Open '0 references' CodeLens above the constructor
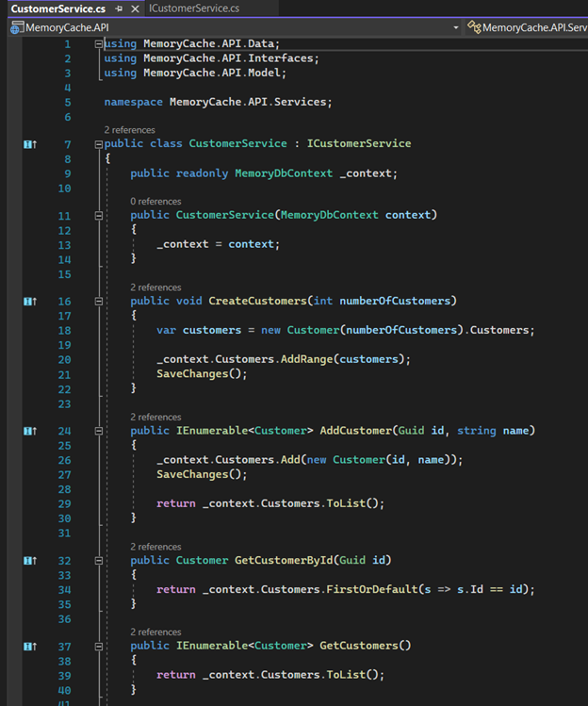Viewport: 588px width, 706px height. point(155,202)
